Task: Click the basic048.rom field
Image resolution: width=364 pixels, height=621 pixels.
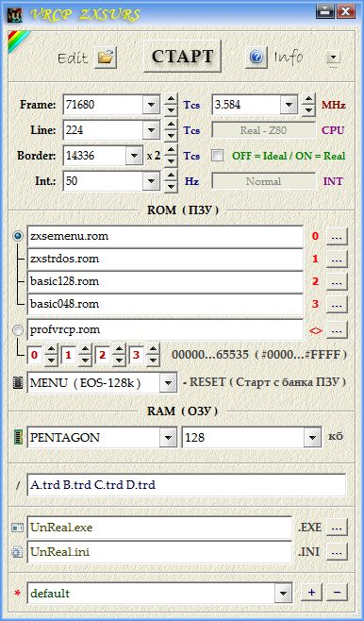Action: pos(165,304)
